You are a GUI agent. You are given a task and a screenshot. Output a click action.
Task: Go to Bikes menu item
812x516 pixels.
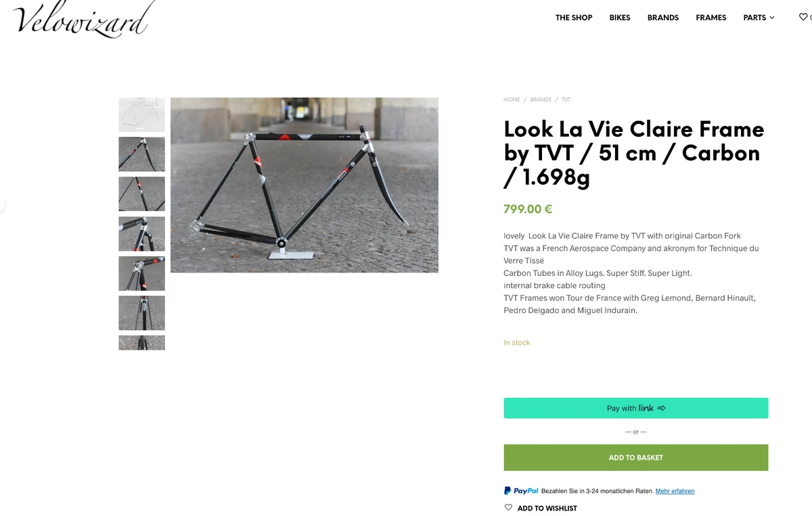[620, 18]
